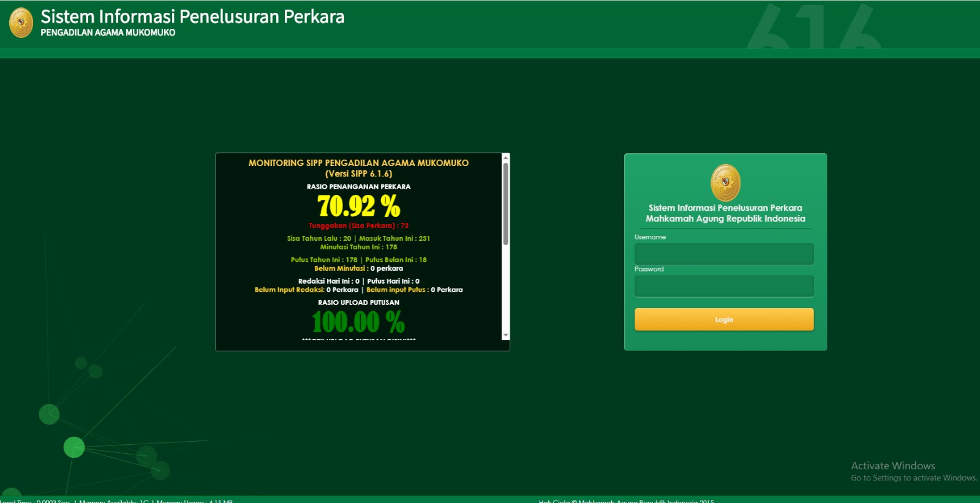Click the Mahkamah Agung Republik Indonesia login title
Viewport: 980px width, 503px height.
click(x=725, y=219)
